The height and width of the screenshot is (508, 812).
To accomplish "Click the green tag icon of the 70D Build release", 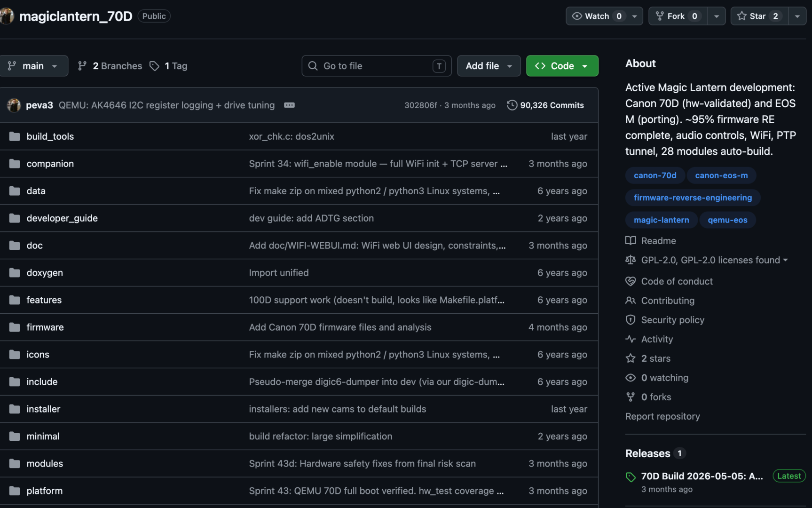I will click(631, 477).
